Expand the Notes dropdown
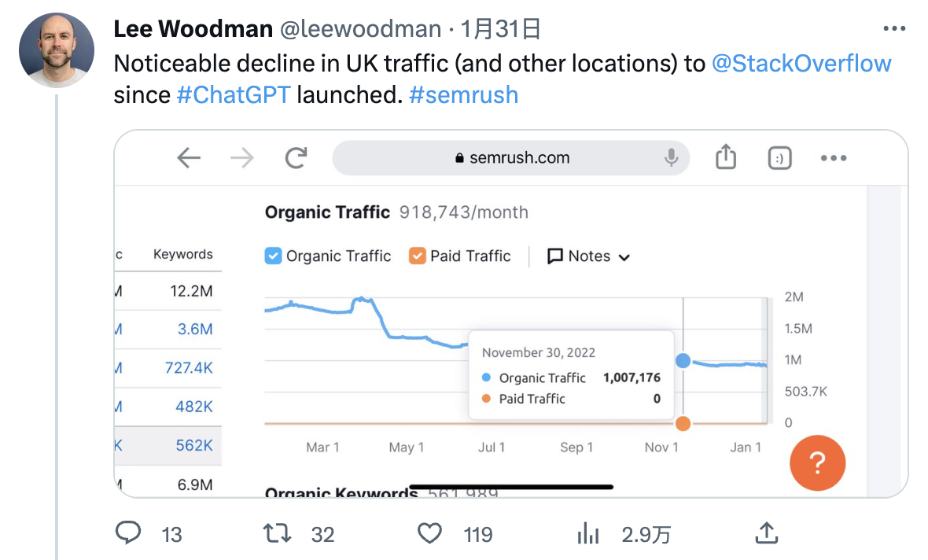928x560 pixels. (x=588, y=256)
